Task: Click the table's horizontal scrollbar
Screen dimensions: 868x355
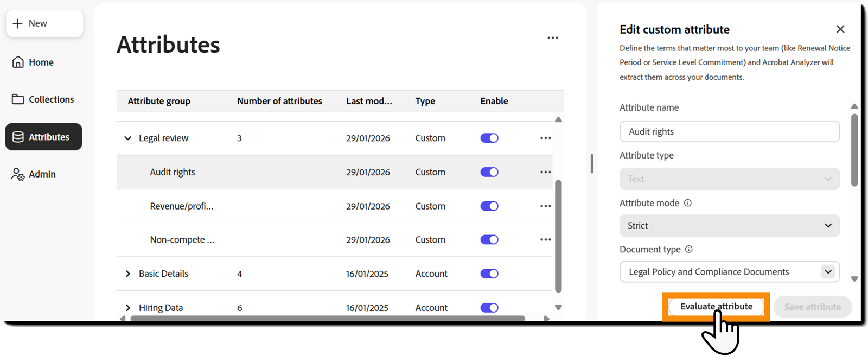Action: pyautogui.click(x=328, y=319)
